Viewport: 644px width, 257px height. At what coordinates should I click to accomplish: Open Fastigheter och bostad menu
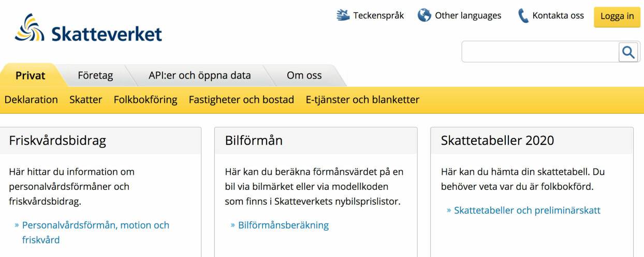(x=241, y=99)
